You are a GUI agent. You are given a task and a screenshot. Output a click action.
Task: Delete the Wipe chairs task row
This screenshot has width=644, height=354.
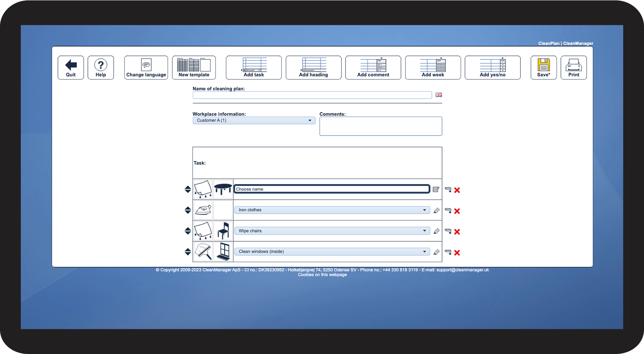457,232
